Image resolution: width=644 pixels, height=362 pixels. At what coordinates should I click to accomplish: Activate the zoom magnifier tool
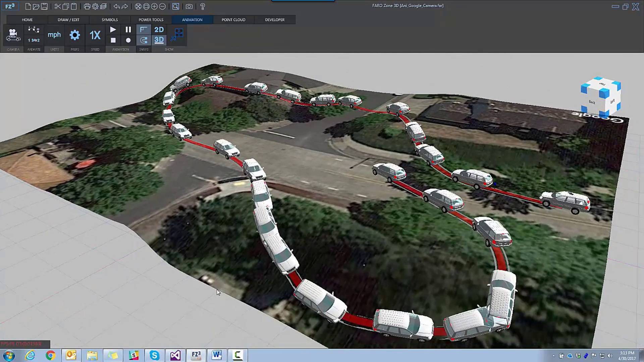click(175, 6)
